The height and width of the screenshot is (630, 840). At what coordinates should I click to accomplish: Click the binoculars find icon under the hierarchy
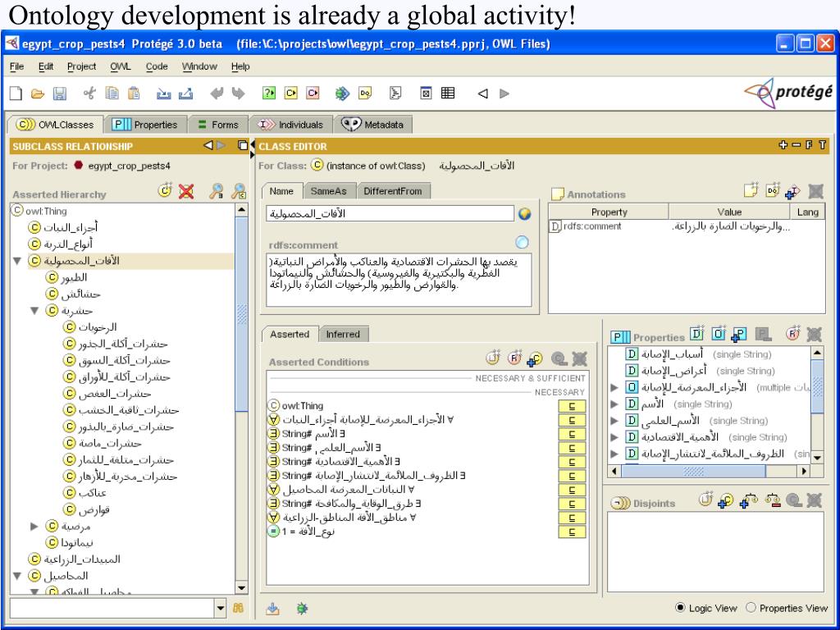tap(239, 608)
